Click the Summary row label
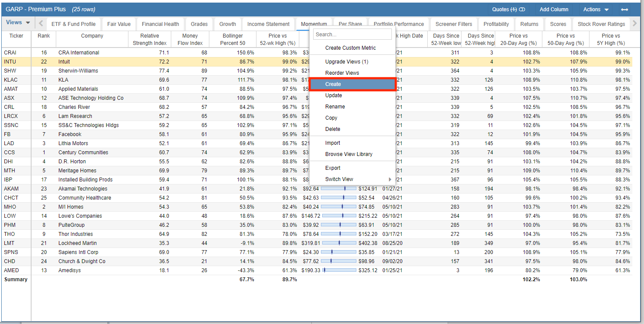This screenshot has width=644, height=324. pyautogui.click(x=16, y=280)
